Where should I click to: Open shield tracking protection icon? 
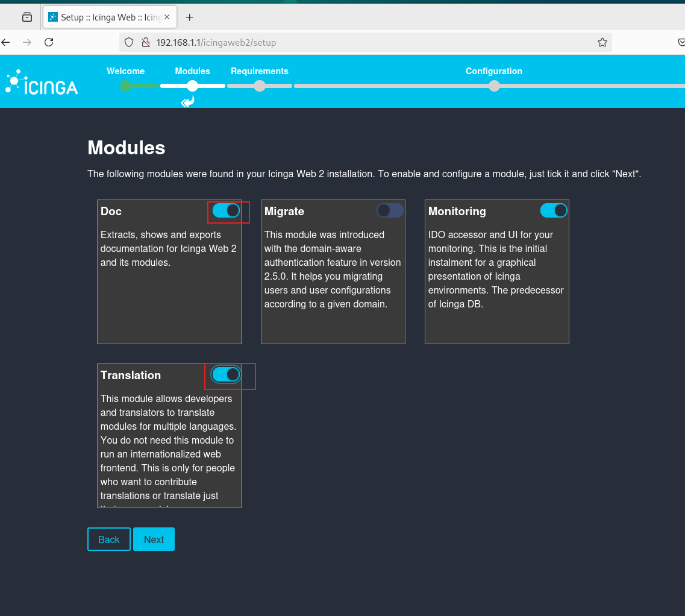[129, 42]
